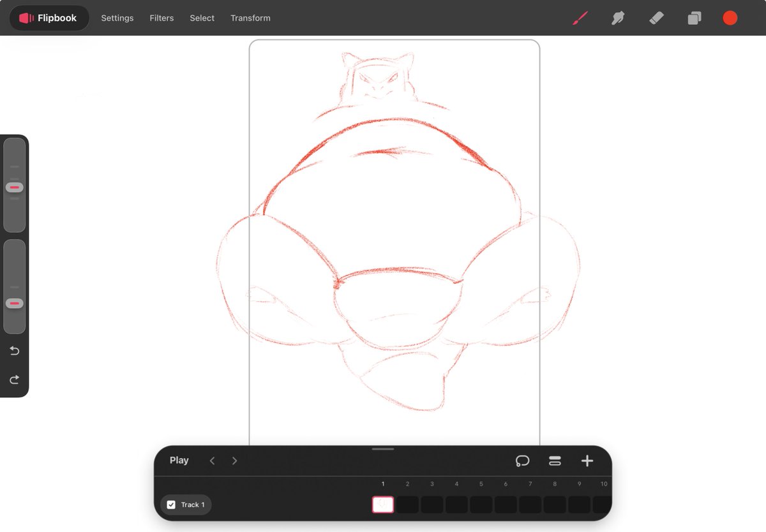Select the Eraser tool
Viewport: 766px width, 532px height.
click(x=656, y=18)
